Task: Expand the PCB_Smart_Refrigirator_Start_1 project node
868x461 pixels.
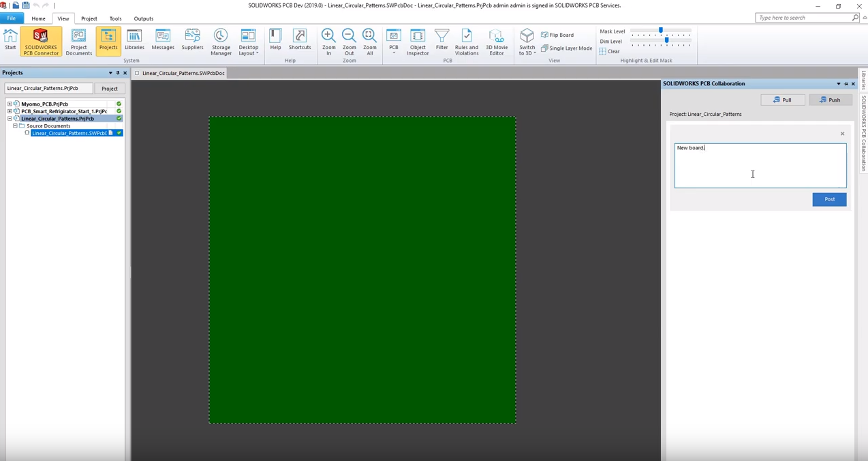Action: [10, 111]
